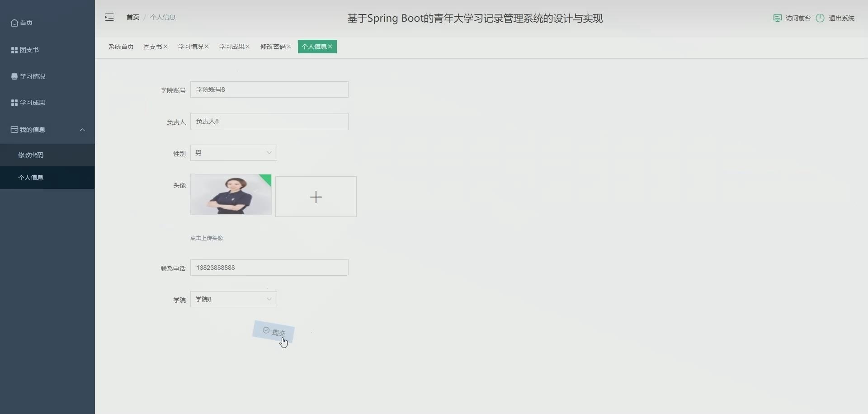
Task: Open the 性别 dropdown showing 男
Action: click(x=234, y=153)
